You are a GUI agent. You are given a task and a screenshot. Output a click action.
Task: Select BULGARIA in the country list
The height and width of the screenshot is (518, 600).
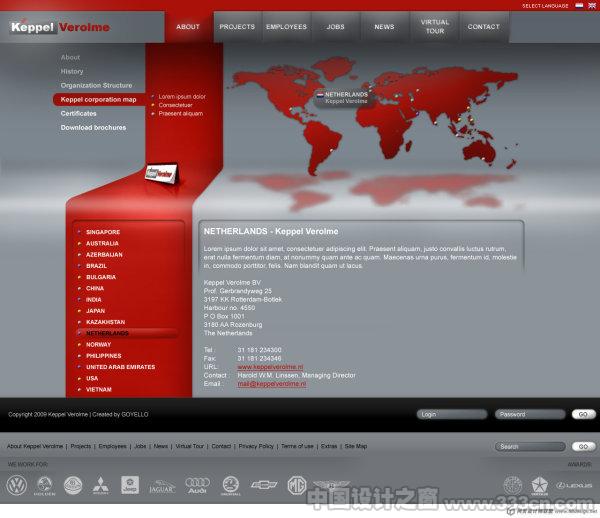tap(101, 277)
